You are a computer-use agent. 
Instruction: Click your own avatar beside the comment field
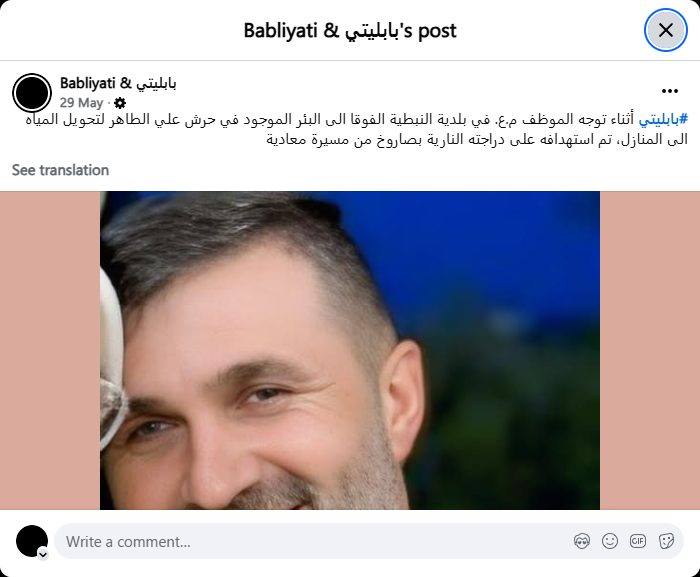coord(32,541)
